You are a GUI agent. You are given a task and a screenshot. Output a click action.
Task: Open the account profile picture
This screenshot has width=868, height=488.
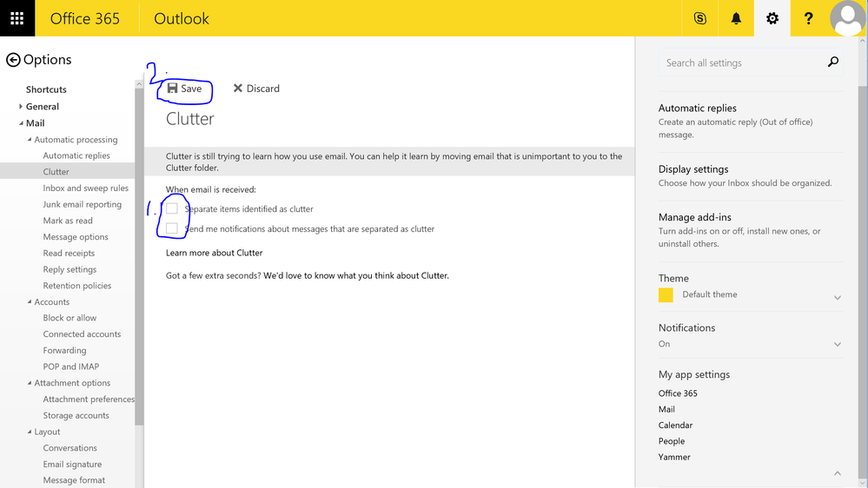click(x=847, y=18)
